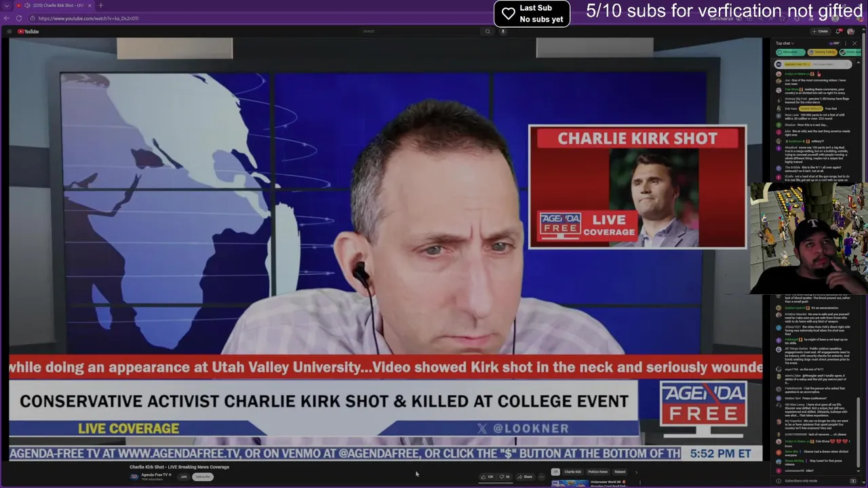
Task: Go back with the browser back arrow
Action: click(7, 18)
